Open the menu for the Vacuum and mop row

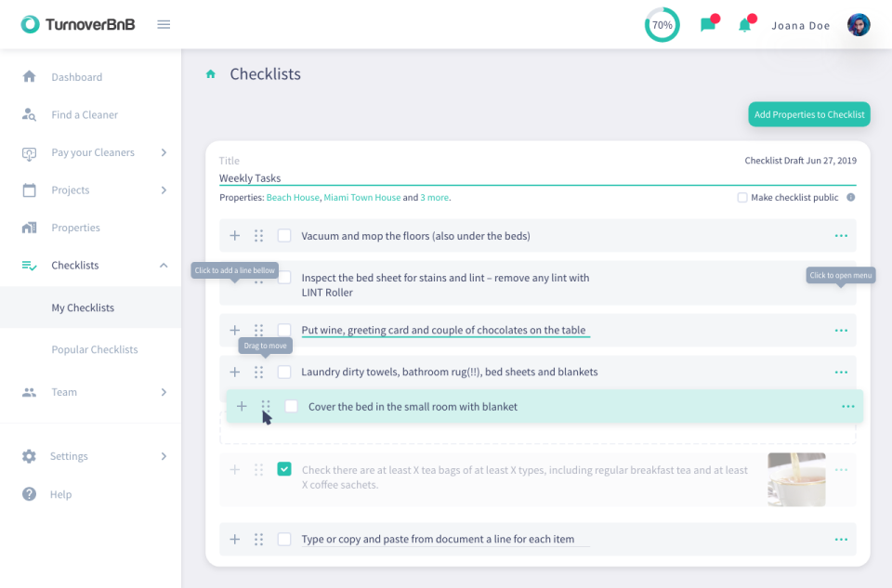(x=841, y=235)
